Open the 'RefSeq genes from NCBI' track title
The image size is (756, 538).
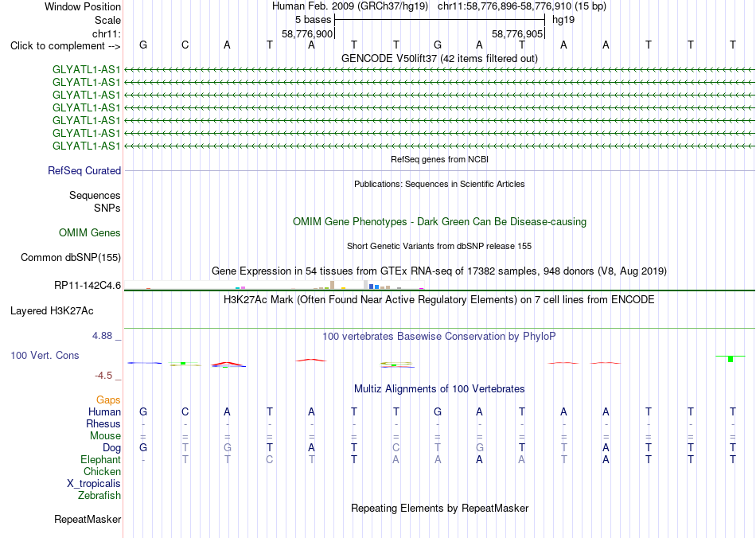coord(439,159)
